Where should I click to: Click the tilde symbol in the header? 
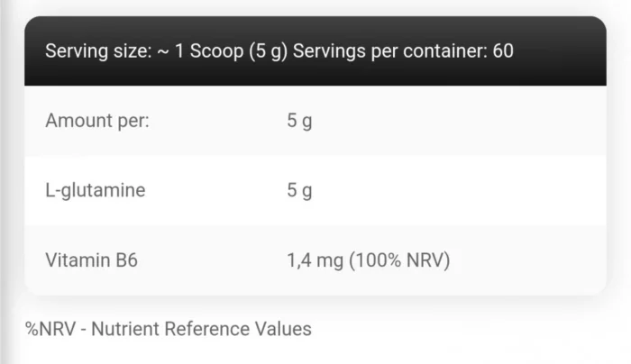(x=163, y=51)
